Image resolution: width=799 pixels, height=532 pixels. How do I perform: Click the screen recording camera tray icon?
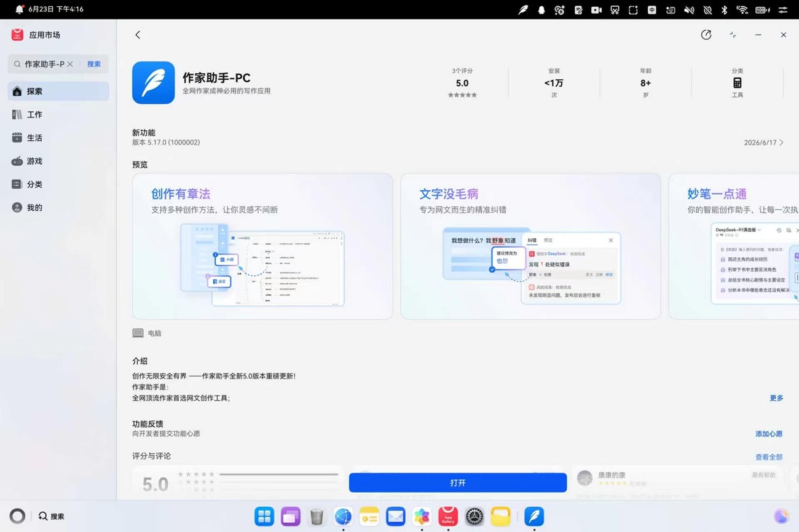pos(596,10)
